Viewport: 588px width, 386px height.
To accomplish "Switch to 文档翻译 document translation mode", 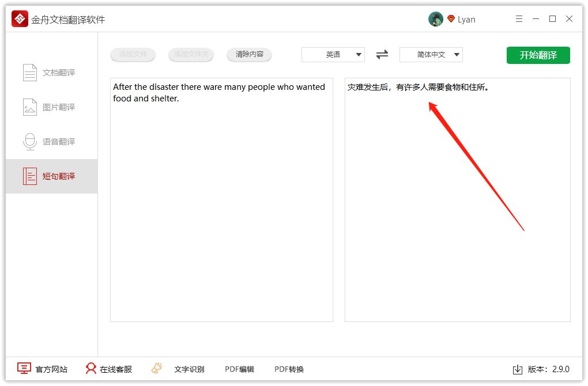I will tap(51, 72).
